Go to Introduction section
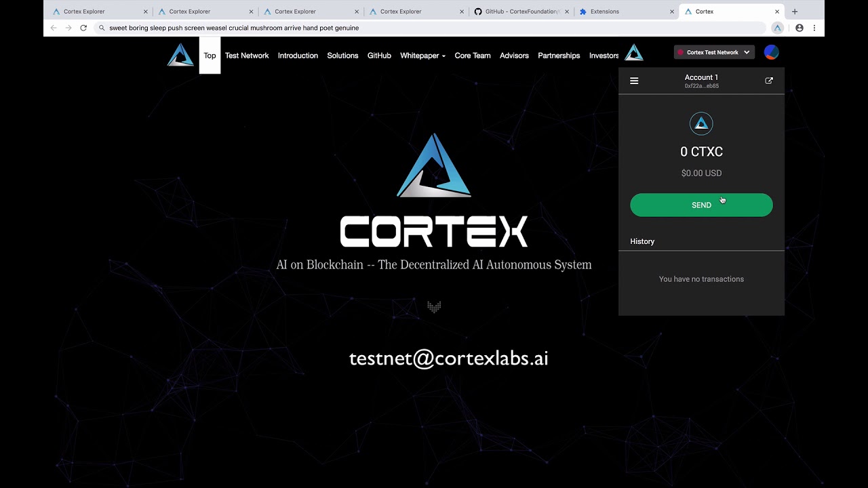868x488 pixels. click(298, 56)
